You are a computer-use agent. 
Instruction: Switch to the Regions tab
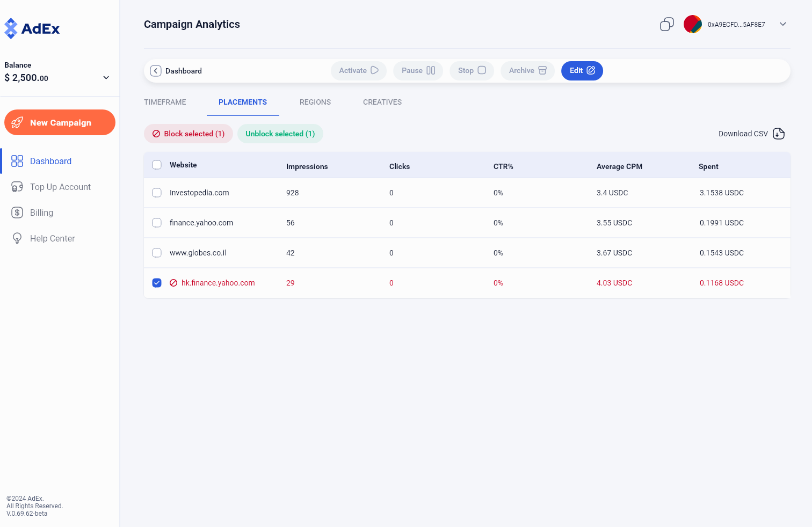tap(315, 102)
